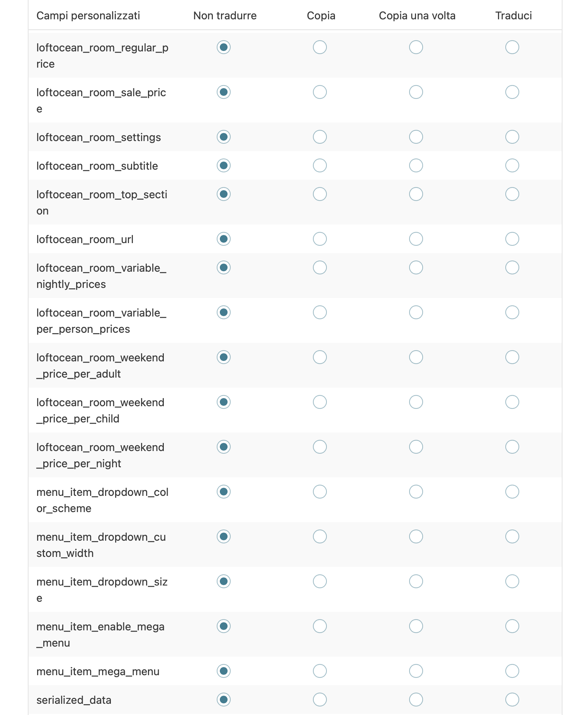Set loftocean_room_weekend_price_per_night to Copia
The height and width of the screenshot is (715, 588).
(x=320, y=447)
